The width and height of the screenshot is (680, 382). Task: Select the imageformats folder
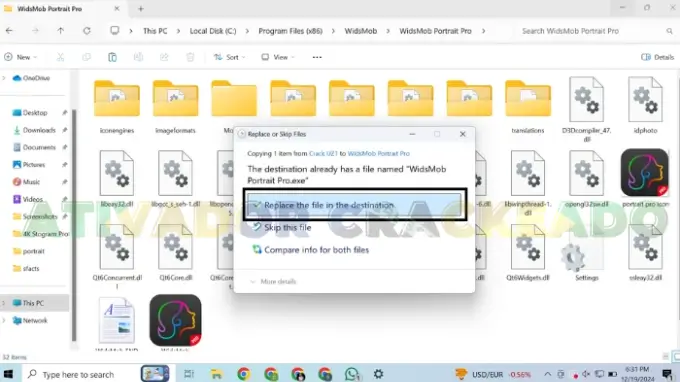[x=175, y=107]
